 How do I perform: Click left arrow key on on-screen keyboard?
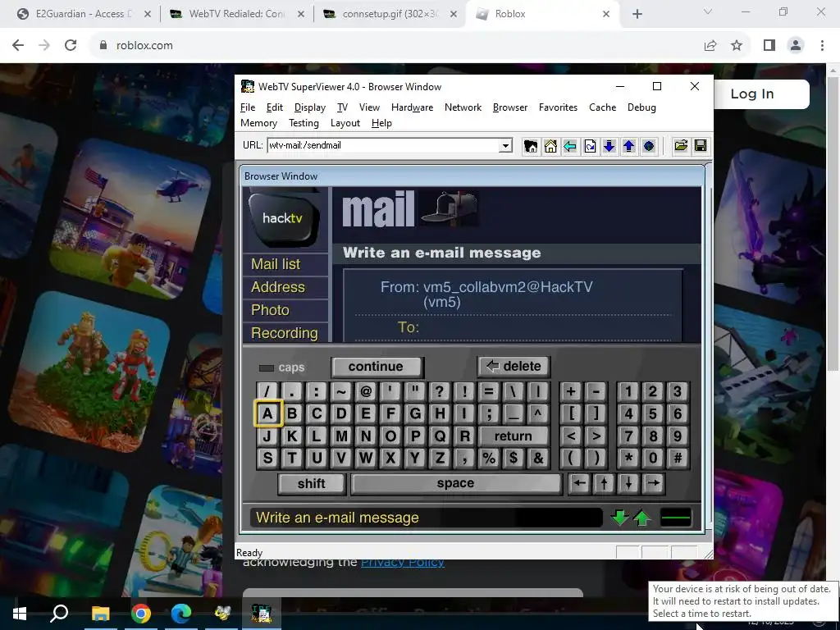point(579,483)
